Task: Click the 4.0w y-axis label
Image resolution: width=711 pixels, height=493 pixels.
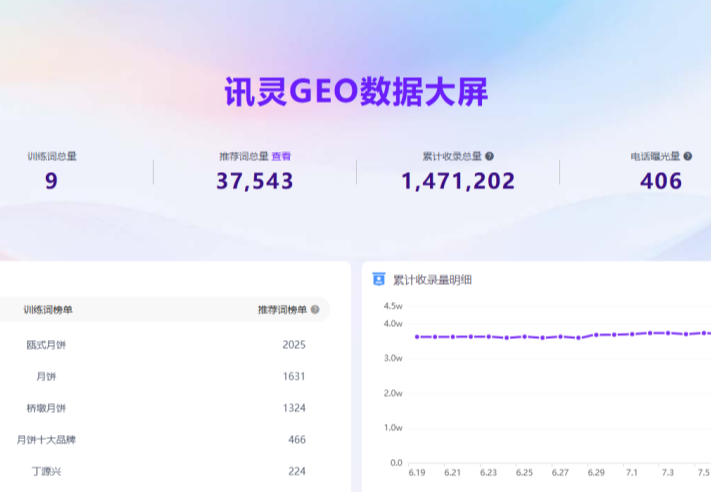Action: [x=393, y=324]
